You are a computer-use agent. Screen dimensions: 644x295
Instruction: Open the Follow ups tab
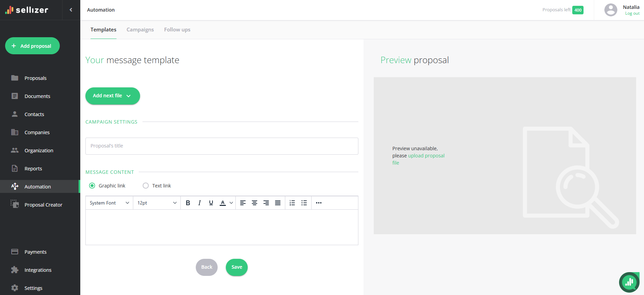click(x=177, y=30)
